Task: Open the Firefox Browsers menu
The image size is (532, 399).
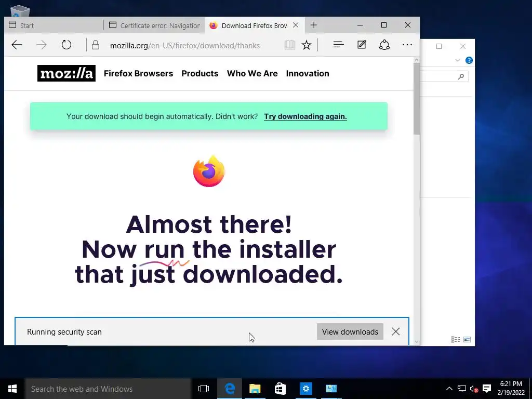Action: click(x=138, y=73)
